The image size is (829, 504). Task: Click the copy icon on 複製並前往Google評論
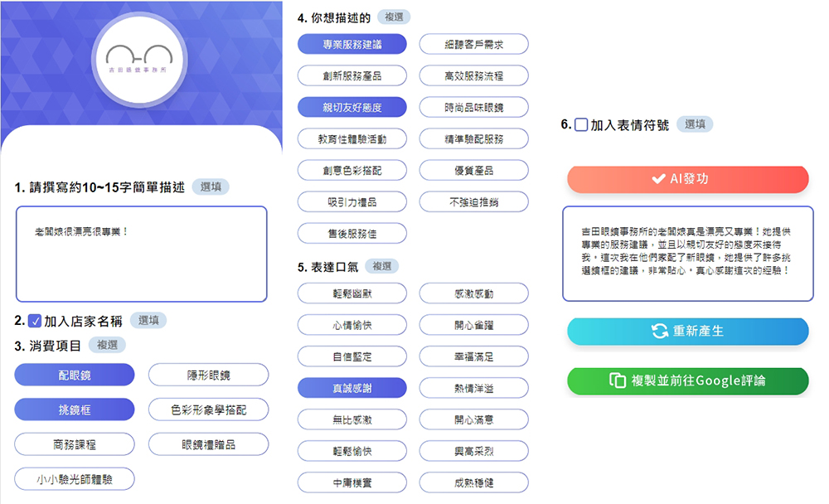click(617, 380)
